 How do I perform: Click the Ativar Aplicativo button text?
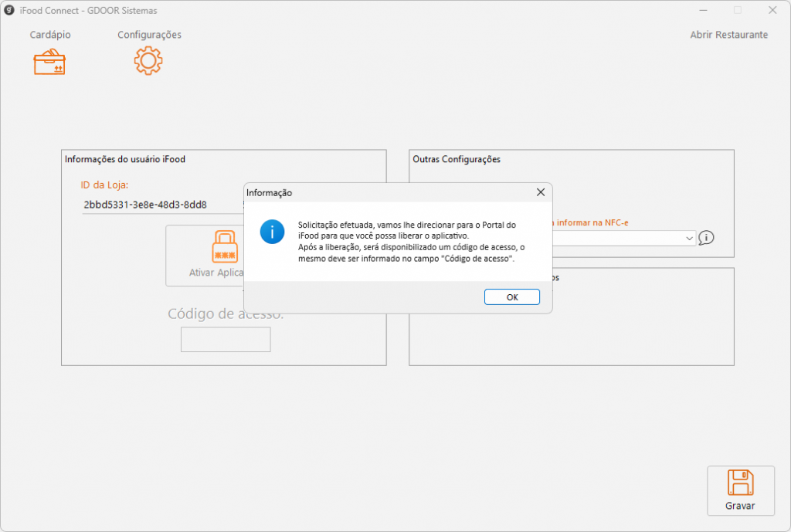click(x=216, y=273)
